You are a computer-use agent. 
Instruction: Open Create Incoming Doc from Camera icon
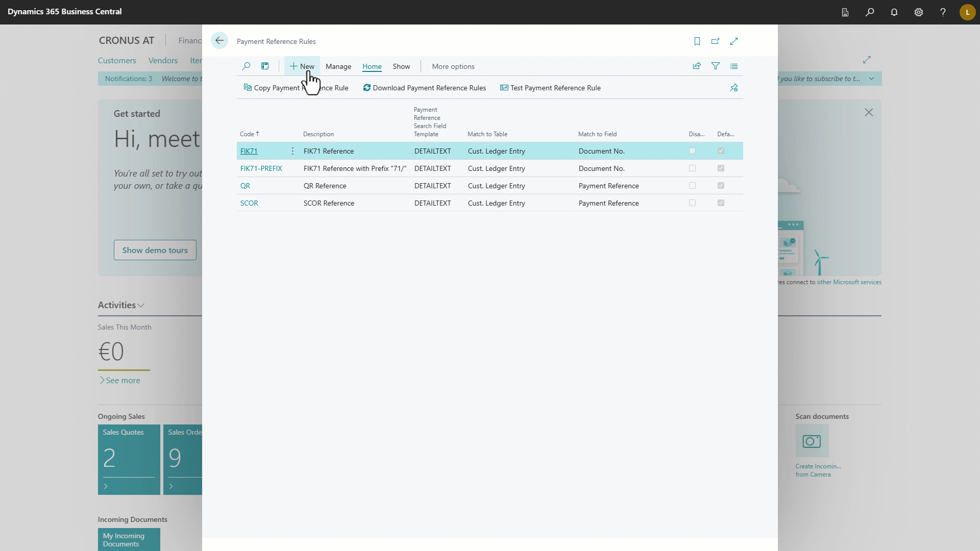point(812,441)
